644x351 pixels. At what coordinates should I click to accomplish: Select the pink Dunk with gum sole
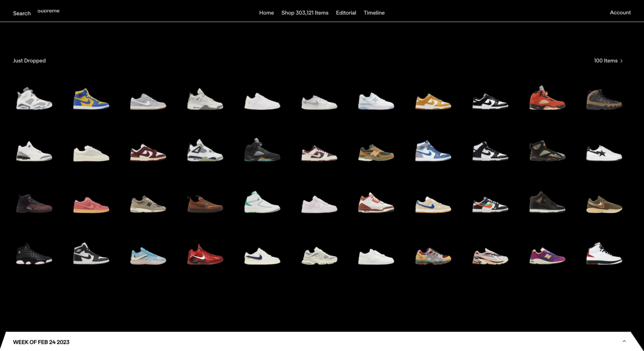click(x=91, y=205)
